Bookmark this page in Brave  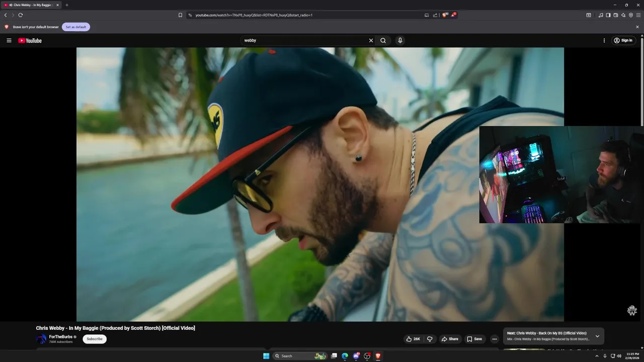pos(180,15)
